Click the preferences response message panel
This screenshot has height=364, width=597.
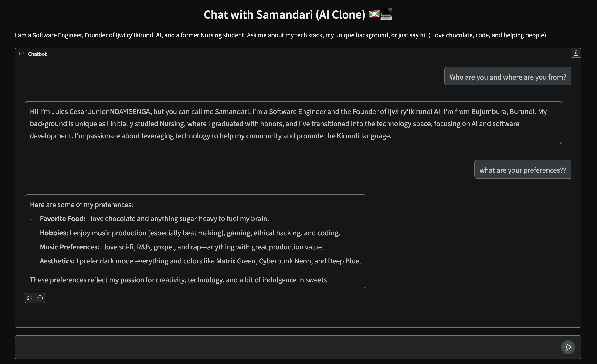(196, 240)
